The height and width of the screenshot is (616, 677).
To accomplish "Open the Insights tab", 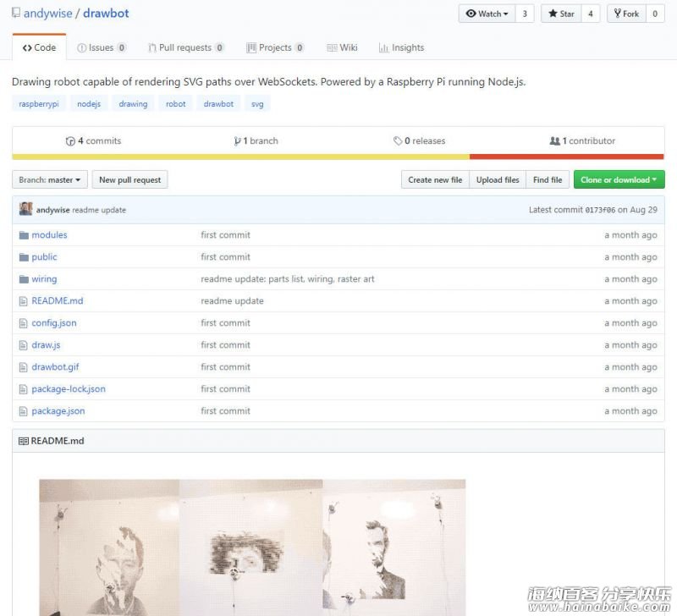I will pyautogui.click(x=401, y=47).
